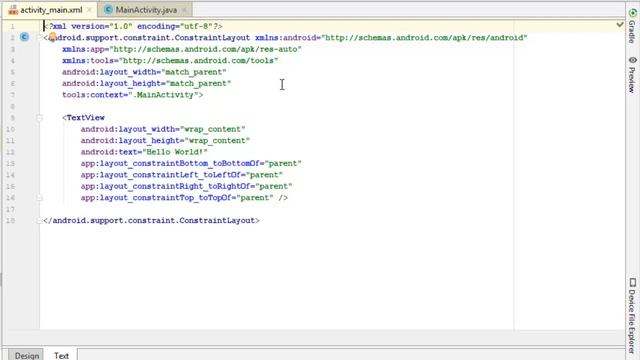Collapse the TextView tag fold marker on line 9
The width and height of the screenshot is (640, 360).
39,118
